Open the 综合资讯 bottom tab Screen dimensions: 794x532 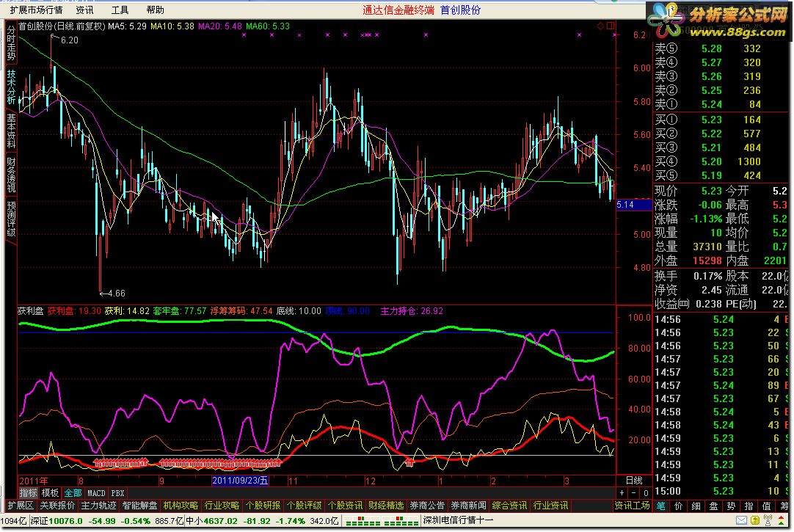click(509, 506)
